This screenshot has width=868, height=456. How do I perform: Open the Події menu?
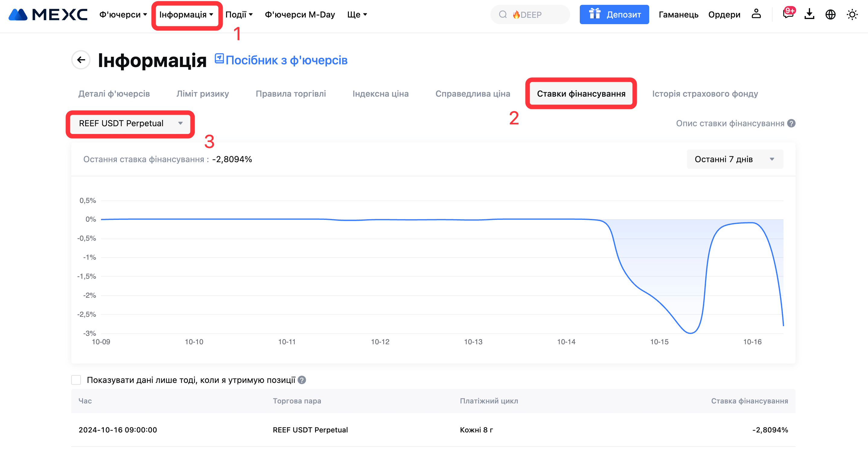coord(239,14)
